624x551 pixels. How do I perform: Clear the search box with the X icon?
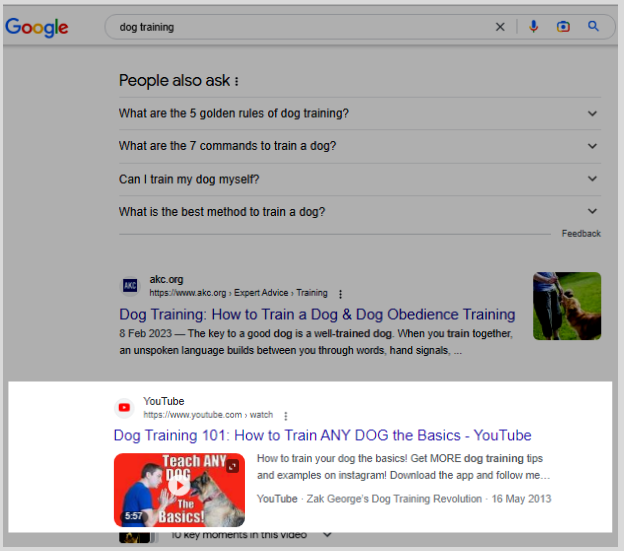500,27
